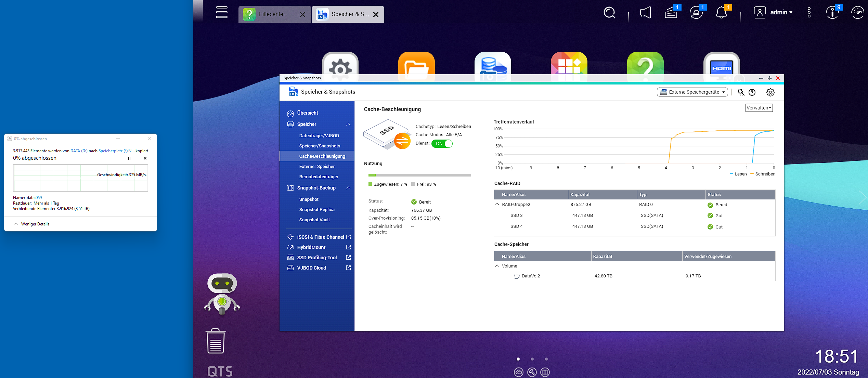Viewport: 868px width, 378px height.
Task: Open background tasks icon in top bar
Action: [x=671, y=13]
